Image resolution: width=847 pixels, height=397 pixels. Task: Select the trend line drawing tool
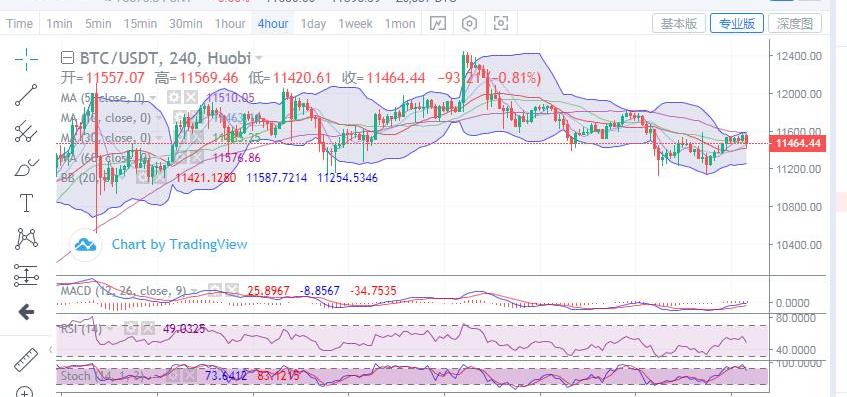click(x=26, y=95)
